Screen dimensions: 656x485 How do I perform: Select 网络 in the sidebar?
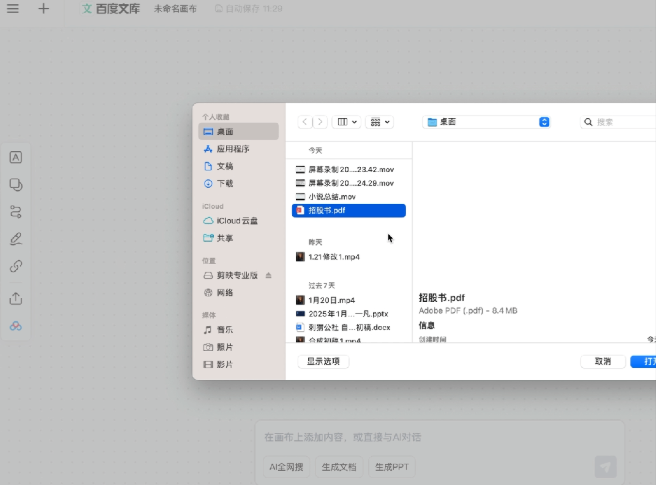238,293
